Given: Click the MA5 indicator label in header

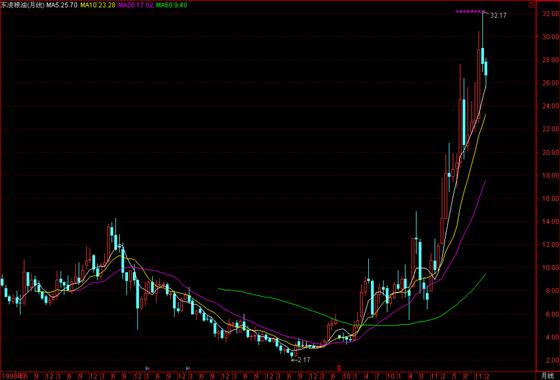Looking at the screenshot, I should click(61, 5).
